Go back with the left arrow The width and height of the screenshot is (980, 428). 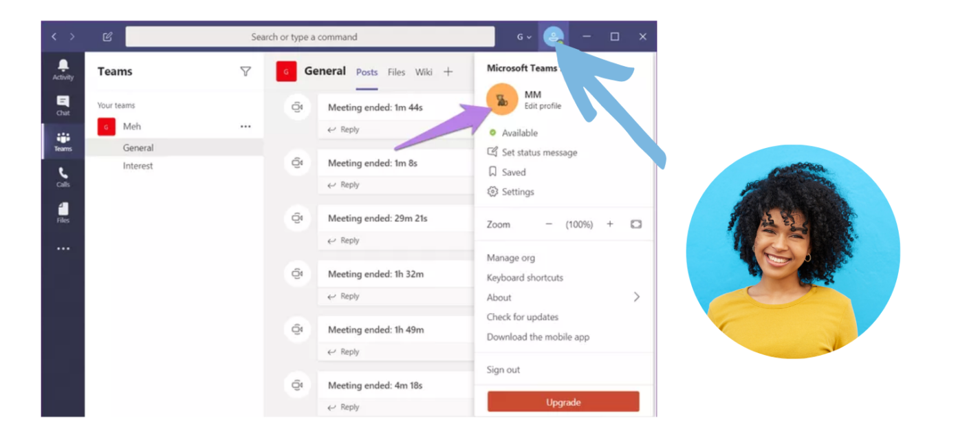(54, 36)
